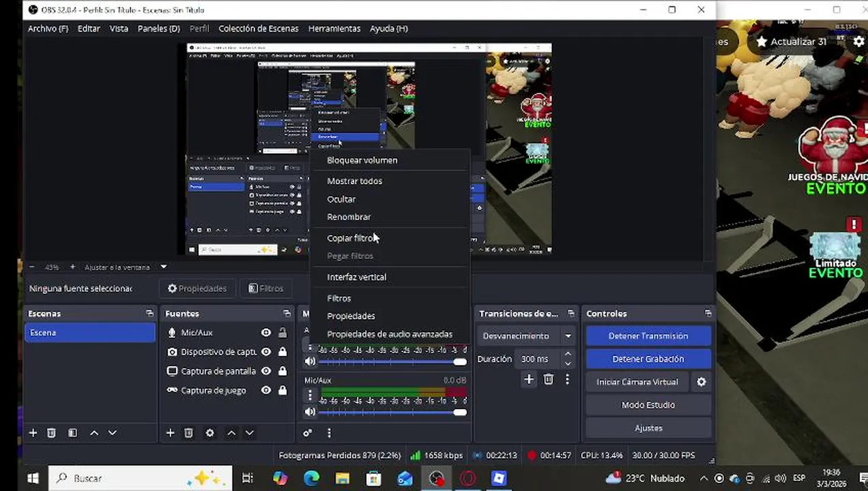Open scene filters icon in the Escenas toolbar
The height and width of the screenshot is (491, 868).
click(x=72, y=433)
